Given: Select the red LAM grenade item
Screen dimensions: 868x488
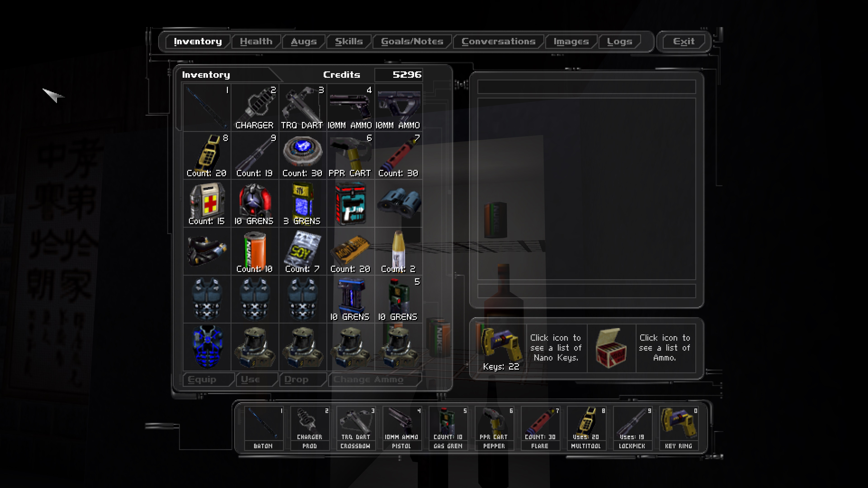Looking at the screenshot, I should pyautogui.click(x=255, y=203).
